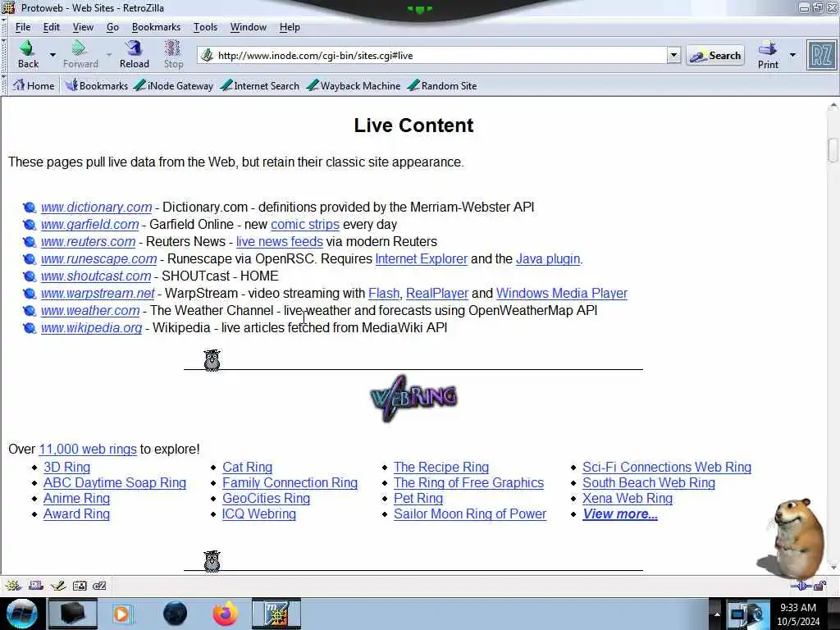Image resolution: width=840 pixels, height=630 pixels.
Task: Open the www.wikipedia.org link
Action: click(x=92, y=328)
